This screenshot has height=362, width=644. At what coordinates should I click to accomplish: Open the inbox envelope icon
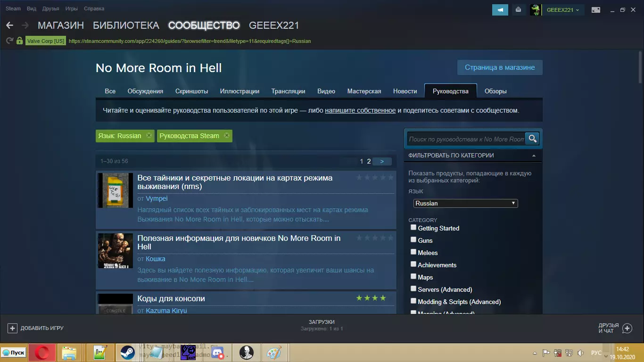point(519,10)
